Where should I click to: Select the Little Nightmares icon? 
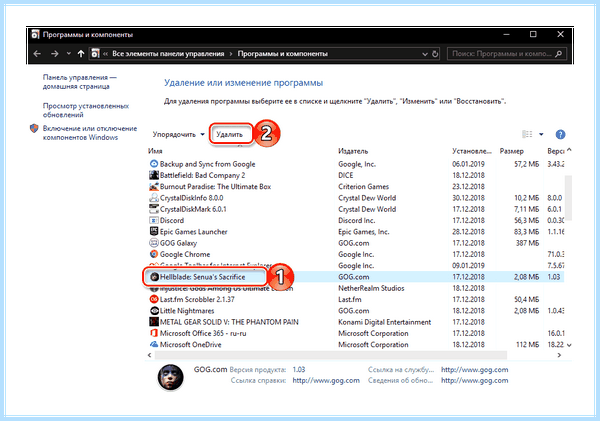click(154, 310)
